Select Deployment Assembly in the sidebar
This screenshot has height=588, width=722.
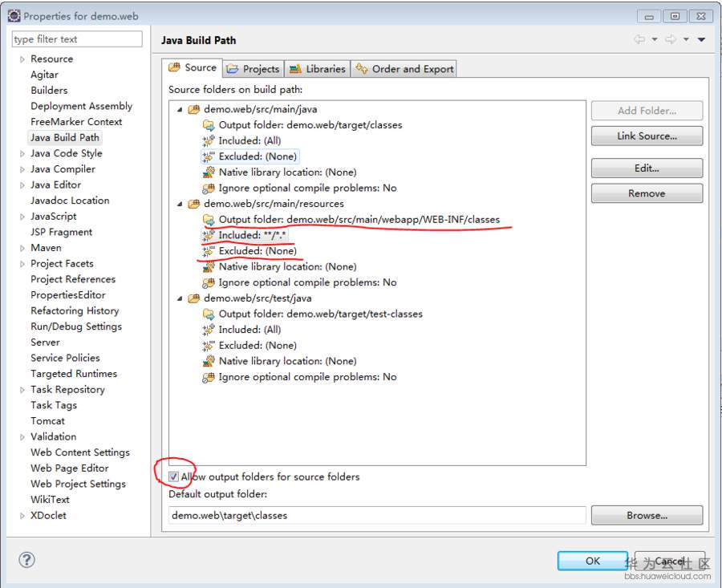(x=82, y=106)
